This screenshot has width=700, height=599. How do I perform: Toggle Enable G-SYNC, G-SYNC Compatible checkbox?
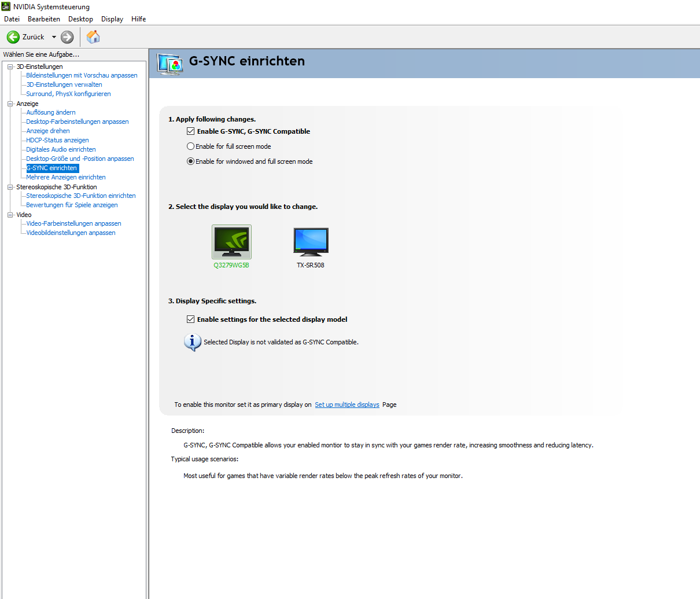tap(190, 131)
